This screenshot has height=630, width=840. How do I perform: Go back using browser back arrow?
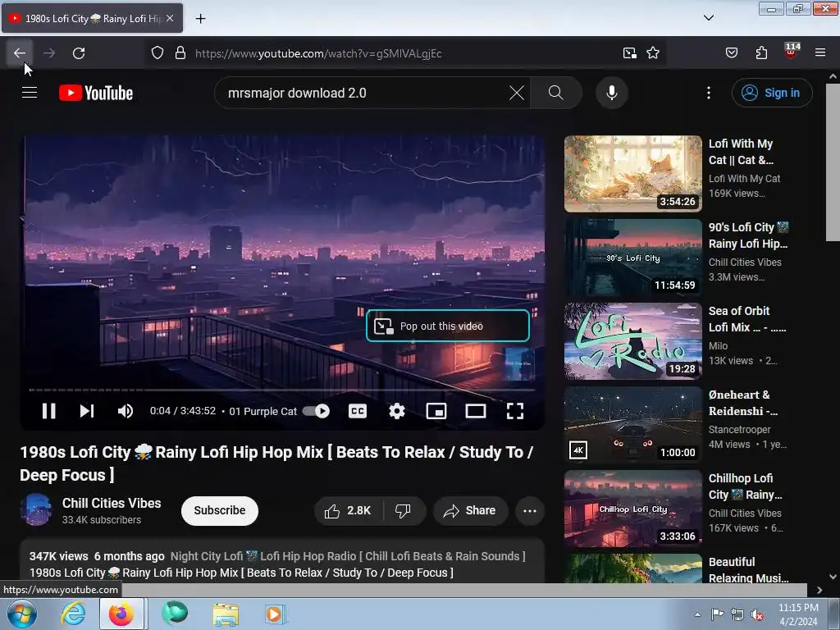[20, 53]
